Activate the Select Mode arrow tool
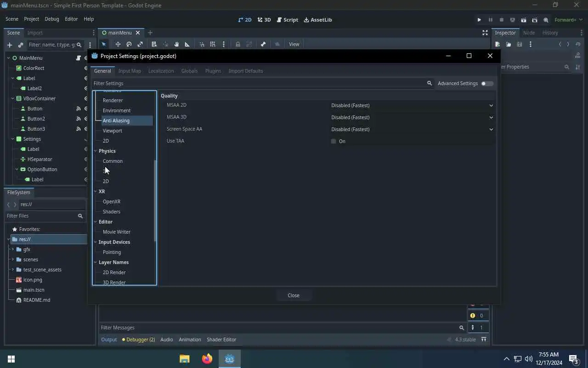The image size is (588, 368). coord(104,44)
